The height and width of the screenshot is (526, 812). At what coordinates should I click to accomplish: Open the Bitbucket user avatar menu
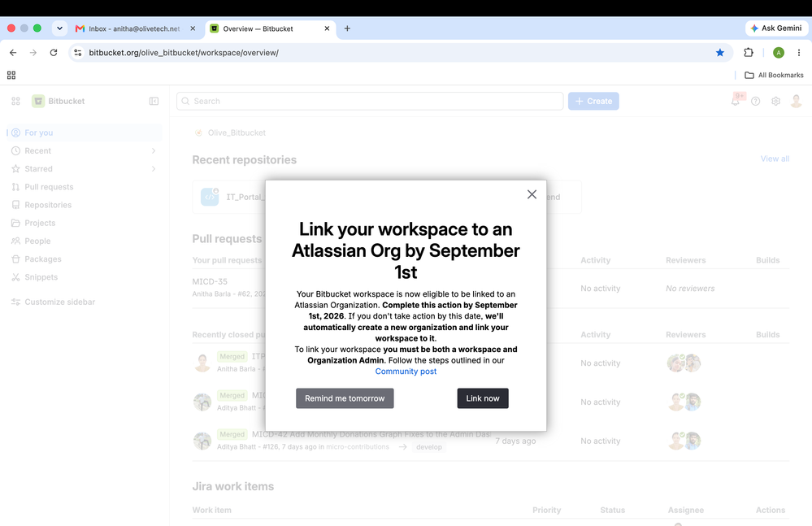pos(796,101)
